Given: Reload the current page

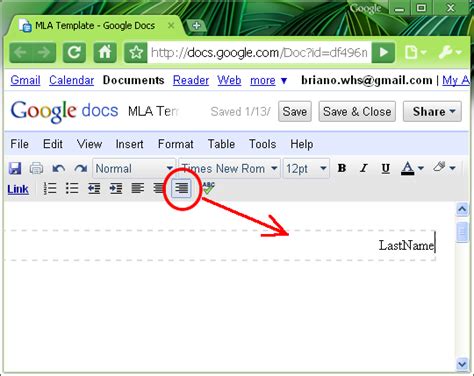Looking at the screenshot, I should (x=74, y=52).
